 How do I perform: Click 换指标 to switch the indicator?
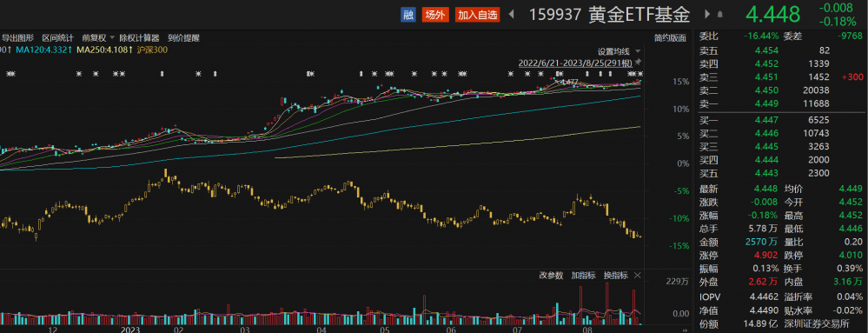coord(615,276)
